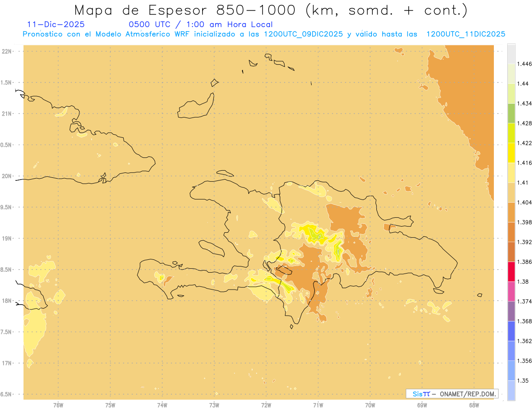The width and height of the screenshot is (532, 411).
Task: Click the color scale value 1.428
Action: pos(525,123)
